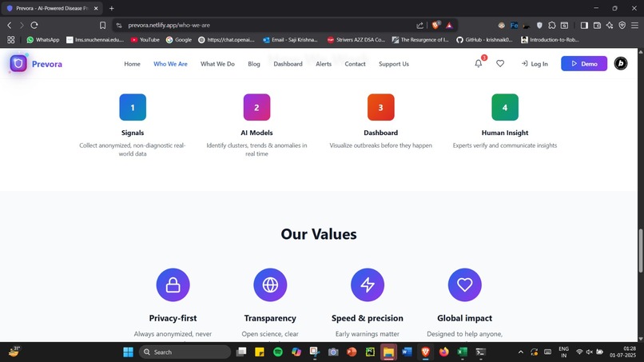
Task: Open the Spotify taskbar icon
Action: coord(278,352)
